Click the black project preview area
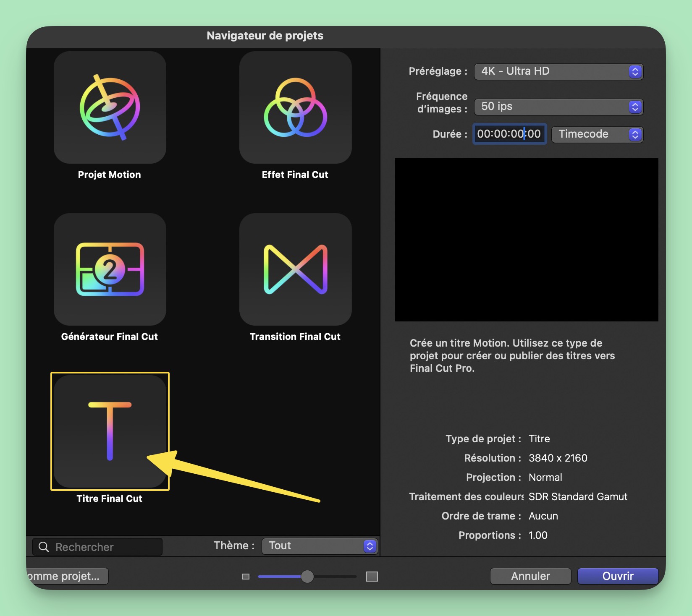 pyautogui.click(x=527, y=240)
